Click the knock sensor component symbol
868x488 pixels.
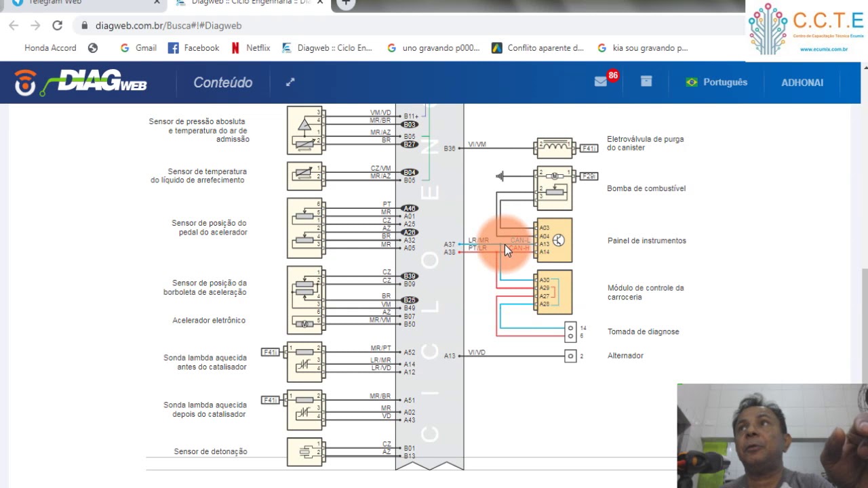(x=305, y=451)
